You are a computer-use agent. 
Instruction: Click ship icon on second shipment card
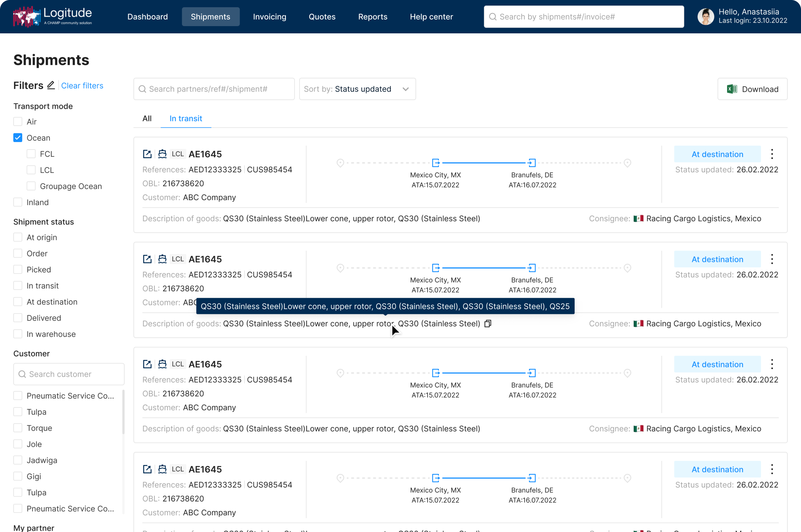pos(162,259)
